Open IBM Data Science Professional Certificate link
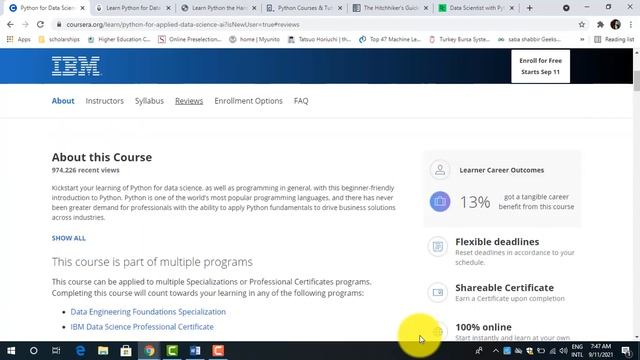Screen dimensions: 640x360 (x=142, y=327)
